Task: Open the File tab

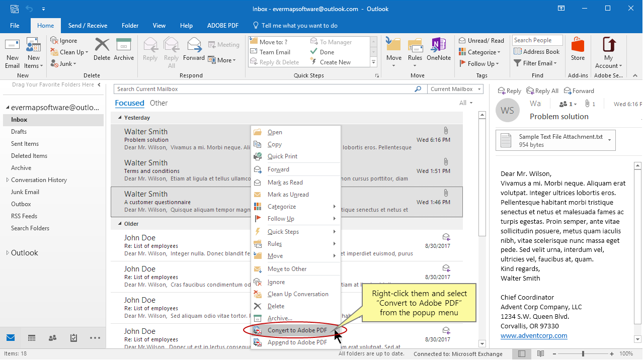Action: click(x=15, y=26)
